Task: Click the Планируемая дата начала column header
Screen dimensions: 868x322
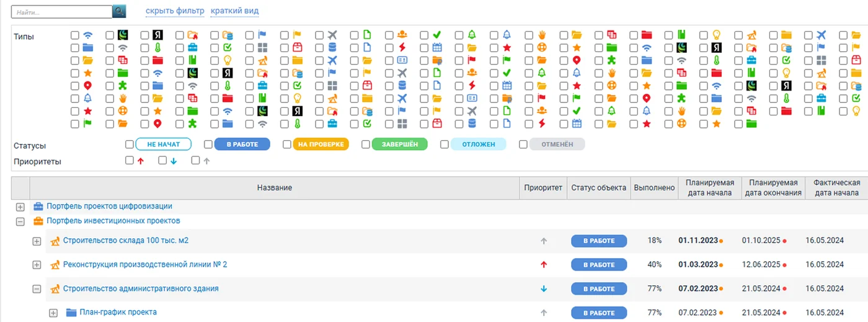Action: pos(710,187)
